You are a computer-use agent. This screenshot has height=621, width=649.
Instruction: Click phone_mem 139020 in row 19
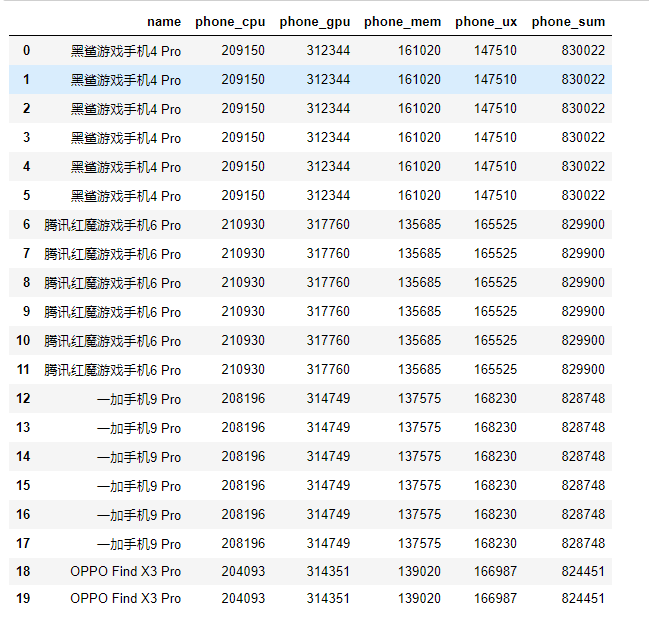coord(419,598)
